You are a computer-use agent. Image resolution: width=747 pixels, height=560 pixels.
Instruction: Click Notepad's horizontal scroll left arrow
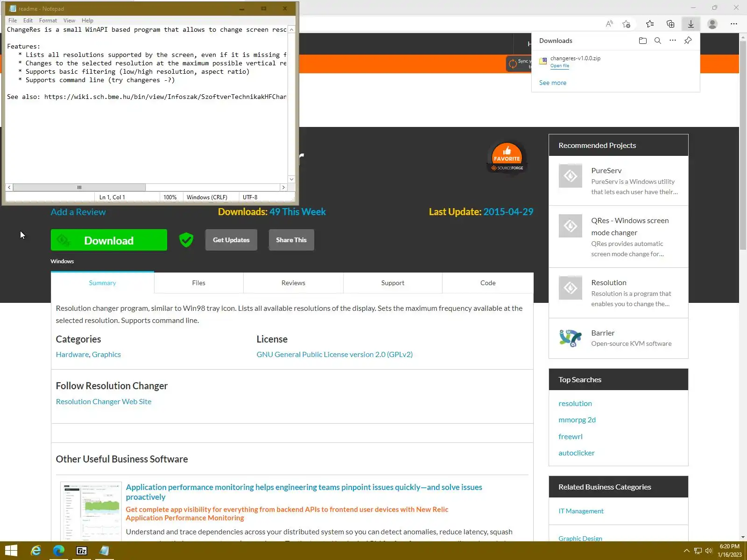(x=9, y=187)
